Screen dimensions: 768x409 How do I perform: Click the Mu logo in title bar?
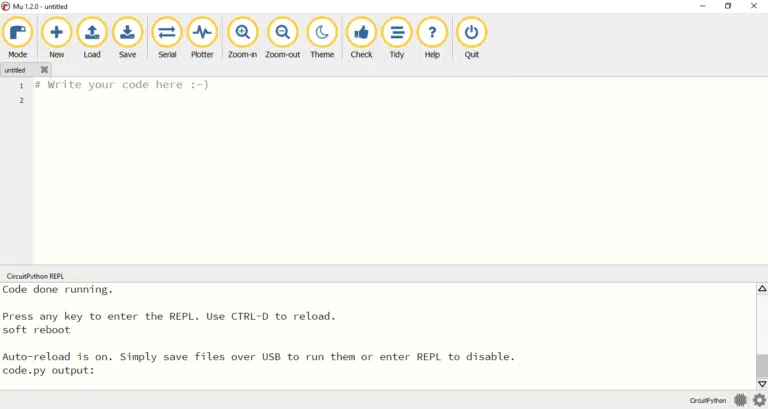5,6
